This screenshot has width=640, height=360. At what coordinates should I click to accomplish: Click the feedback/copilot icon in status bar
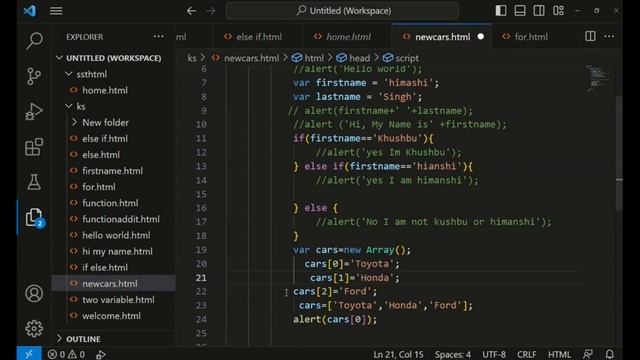coord(588,354)
